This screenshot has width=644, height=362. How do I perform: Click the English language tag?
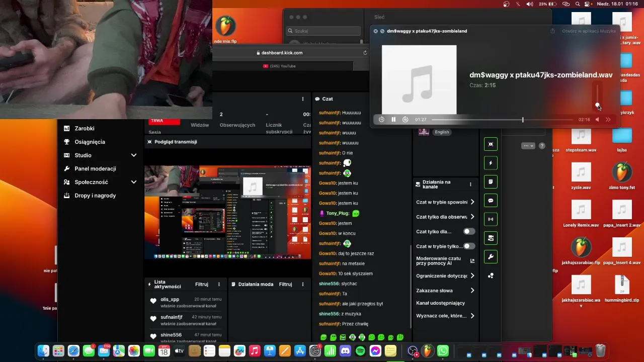pyautogui.click(x=442, y=132)
